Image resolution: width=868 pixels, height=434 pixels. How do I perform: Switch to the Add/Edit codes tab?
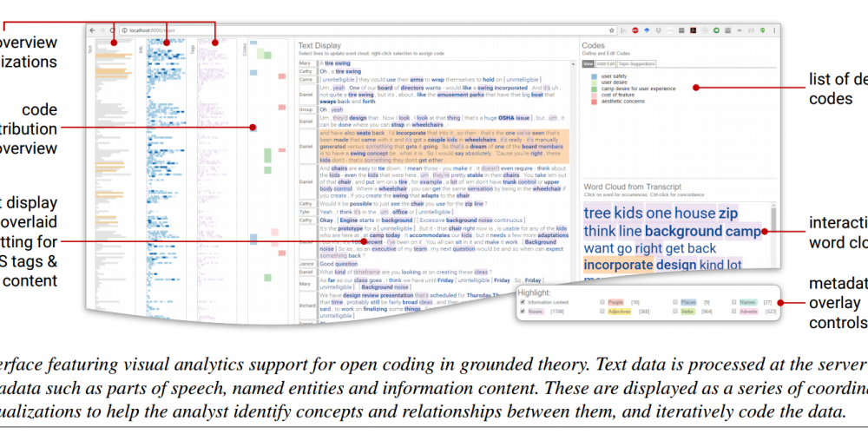(x=605, y=64)
